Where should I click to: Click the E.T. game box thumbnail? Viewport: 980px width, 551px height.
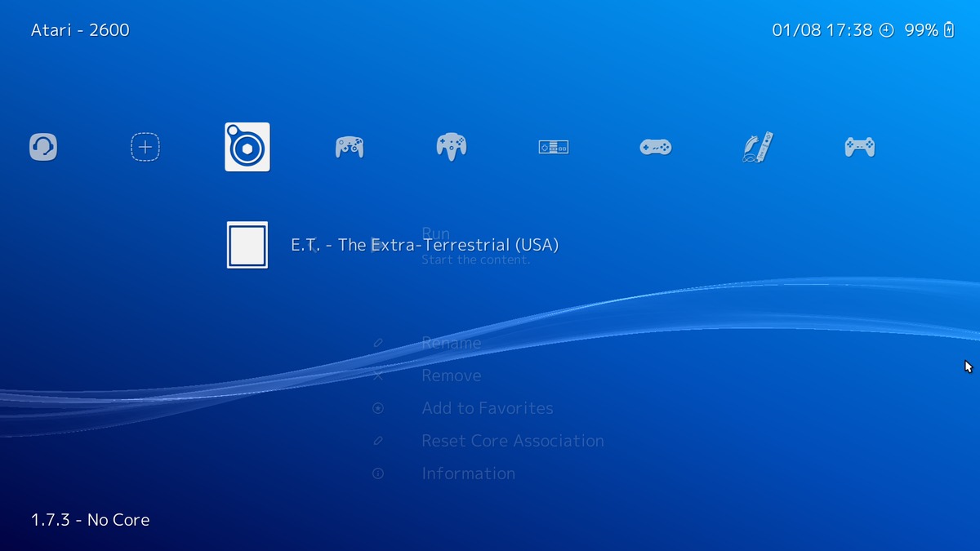247,245
